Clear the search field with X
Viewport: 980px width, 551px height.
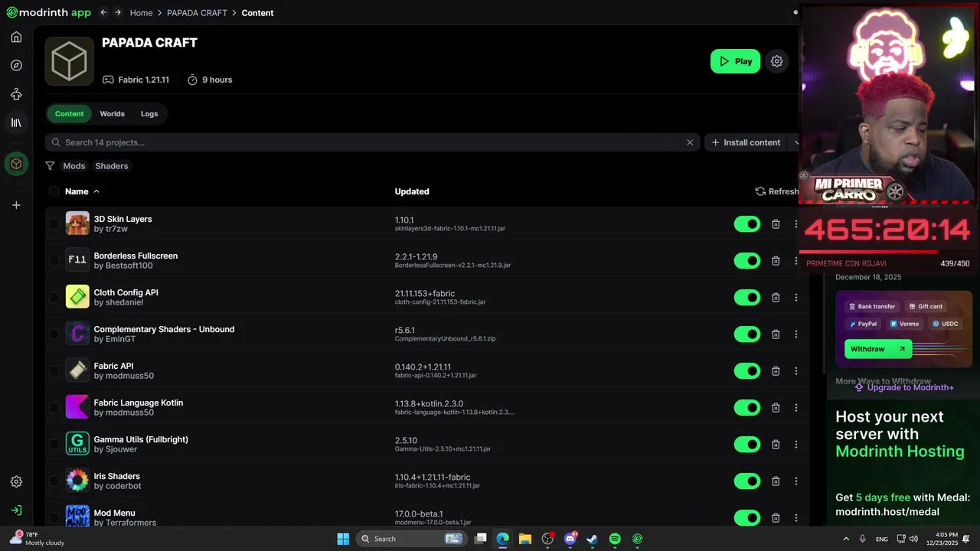click(690, 142)
